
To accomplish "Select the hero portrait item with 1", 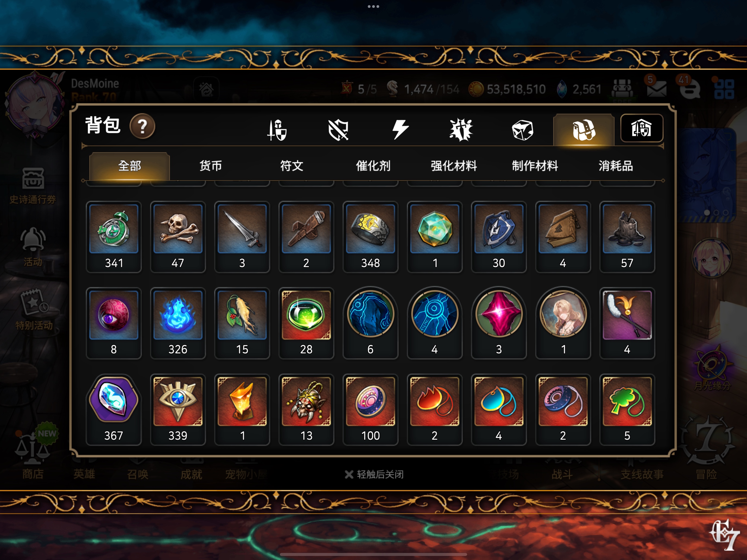I will [x=563, y=323].
